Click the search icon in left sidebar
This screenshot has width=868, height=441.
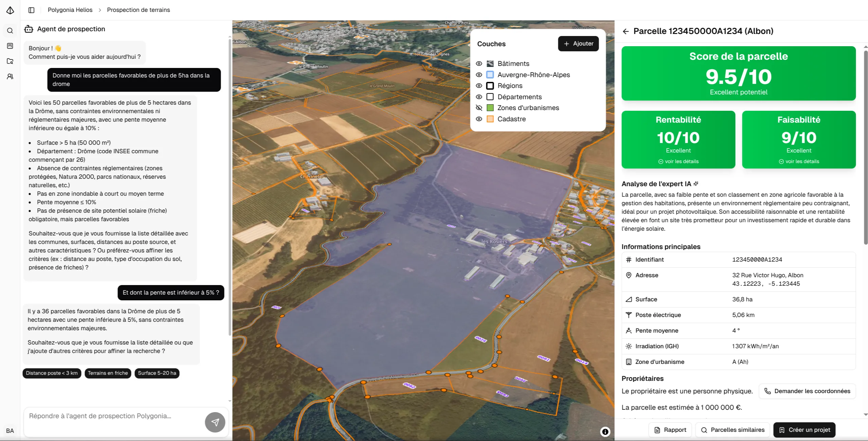coord(10,31)
